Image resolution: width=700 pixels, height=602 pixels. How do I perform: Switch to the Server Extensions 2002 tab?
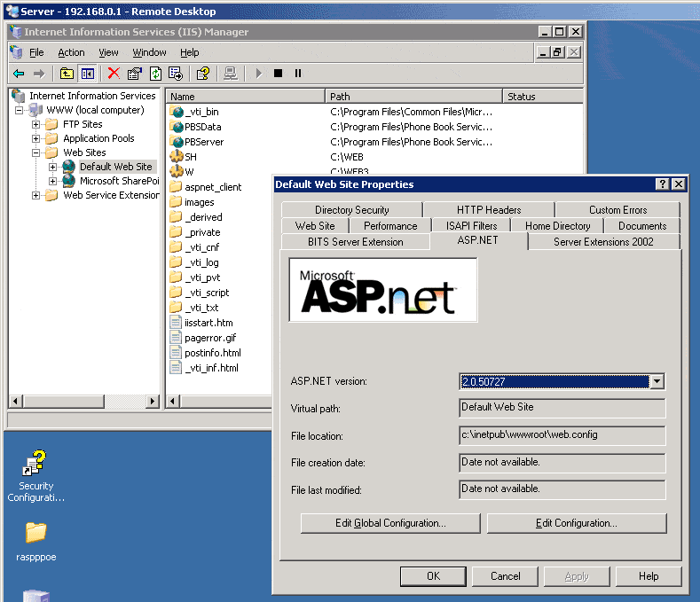point(603,242)
